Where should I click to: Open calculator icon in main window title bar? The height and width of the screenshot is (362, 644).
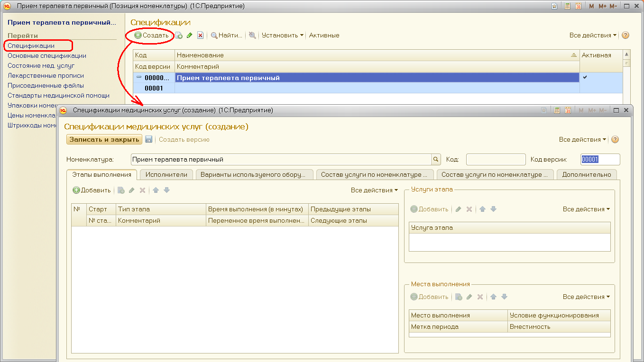(567, 6)
